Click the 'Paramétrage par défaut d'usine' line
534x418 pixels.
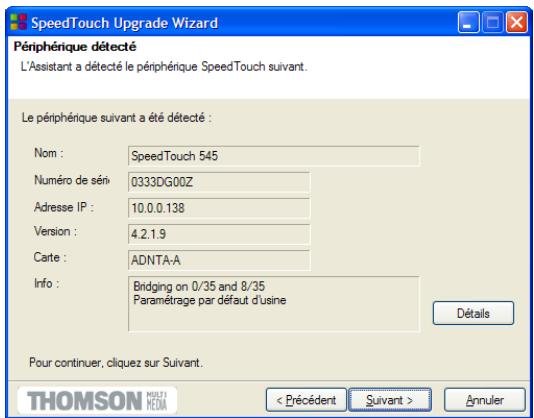coord(209,300)
